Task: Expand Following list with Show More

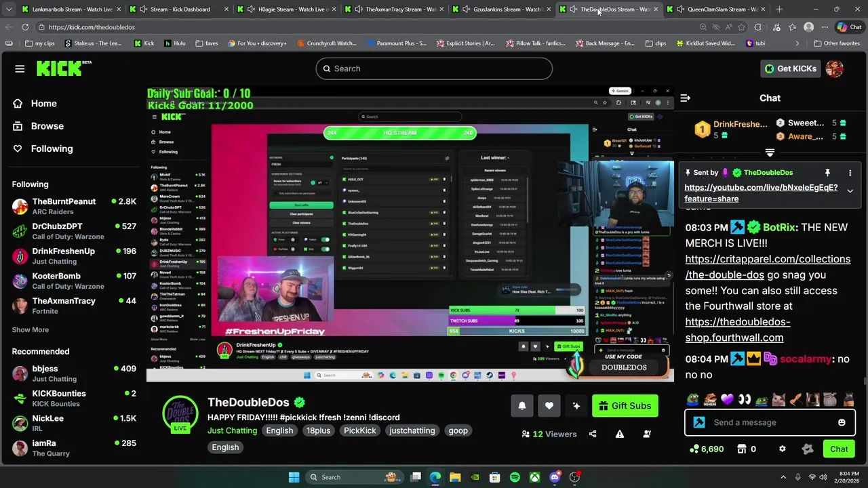Action: click(30, 329)
